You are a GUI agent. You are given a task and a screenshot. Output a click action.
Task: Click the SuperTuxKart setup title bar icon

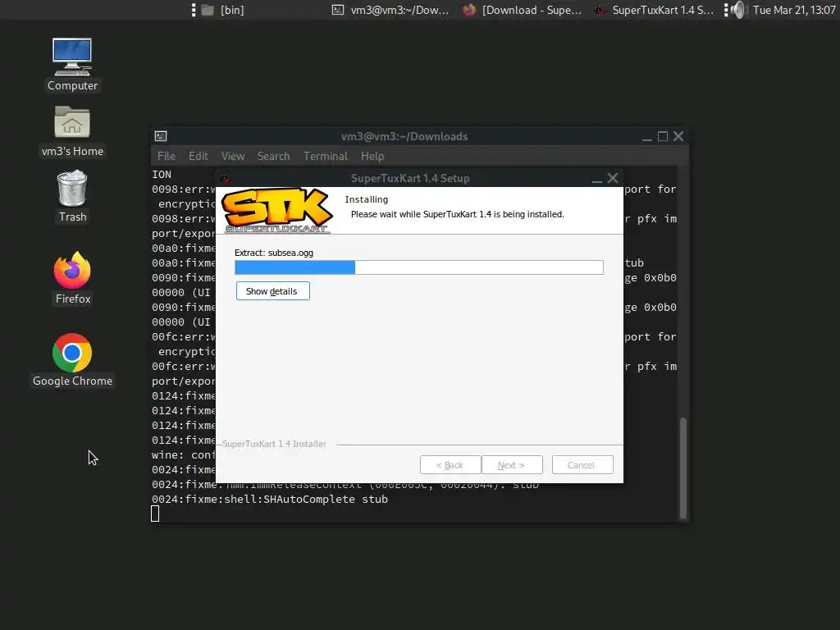point(225,178)
